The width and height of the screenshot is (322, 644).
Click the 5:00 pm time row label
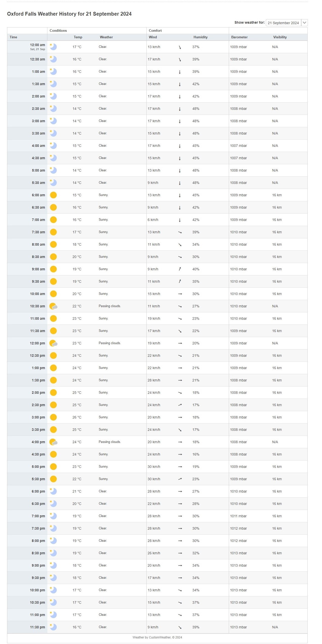38,467
